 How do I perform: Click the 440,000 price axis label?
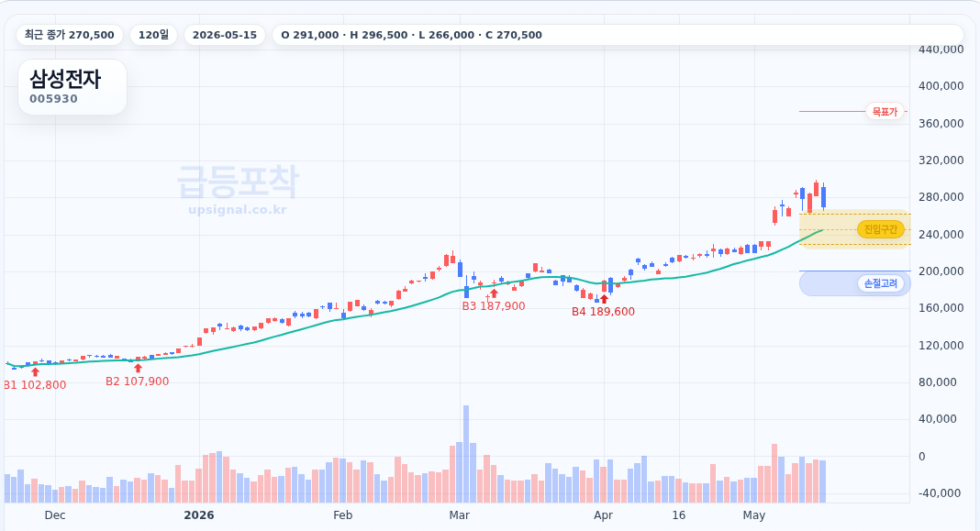[x=941, y=50]
